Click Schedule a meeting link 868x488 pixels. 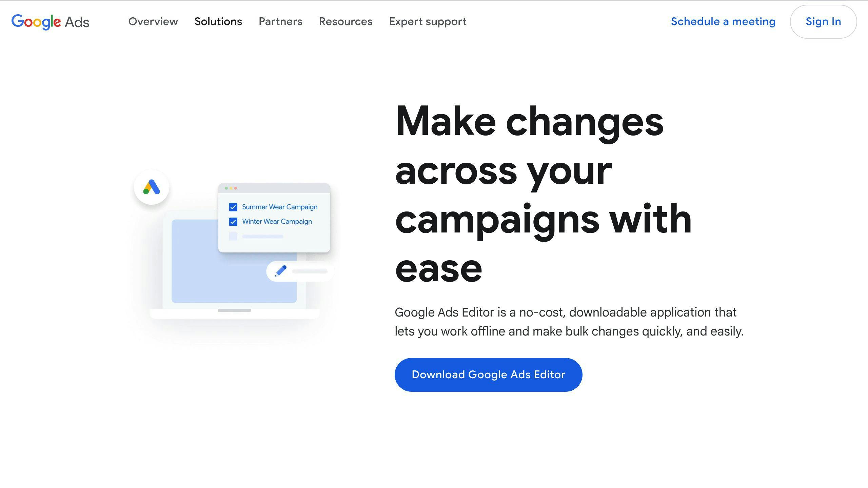[723, 21]
